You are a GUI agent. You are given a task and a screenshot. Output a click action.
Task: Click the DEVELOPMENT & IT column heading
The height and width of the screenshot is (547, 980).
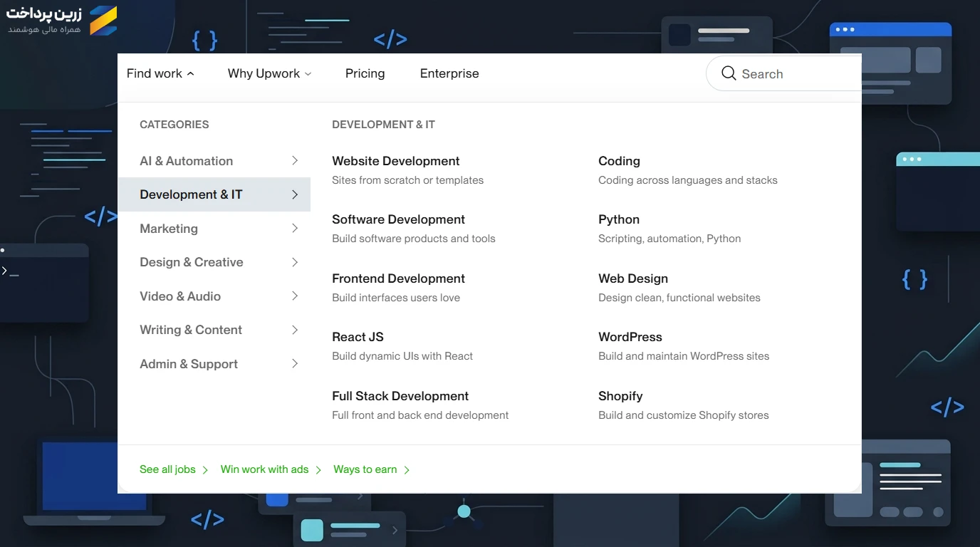click(x=383, y=125)
